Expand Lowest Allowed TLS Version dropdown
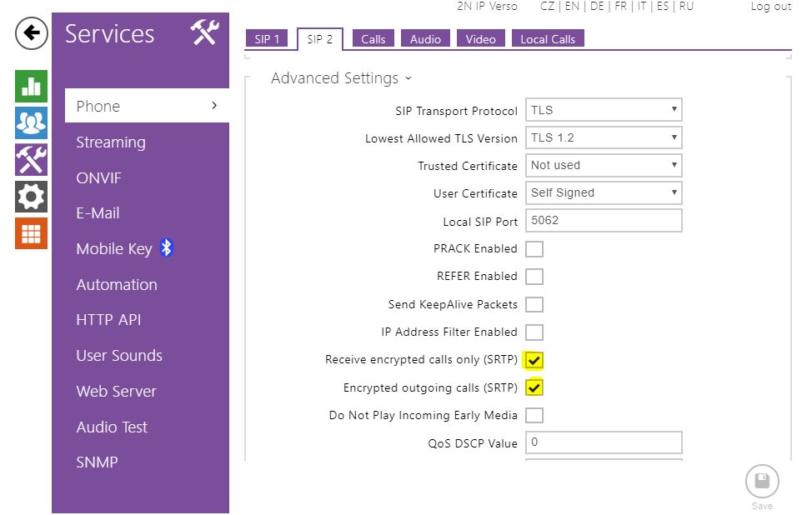The height and width of the screenshot is (515, 812). click(x=604, y=137)
